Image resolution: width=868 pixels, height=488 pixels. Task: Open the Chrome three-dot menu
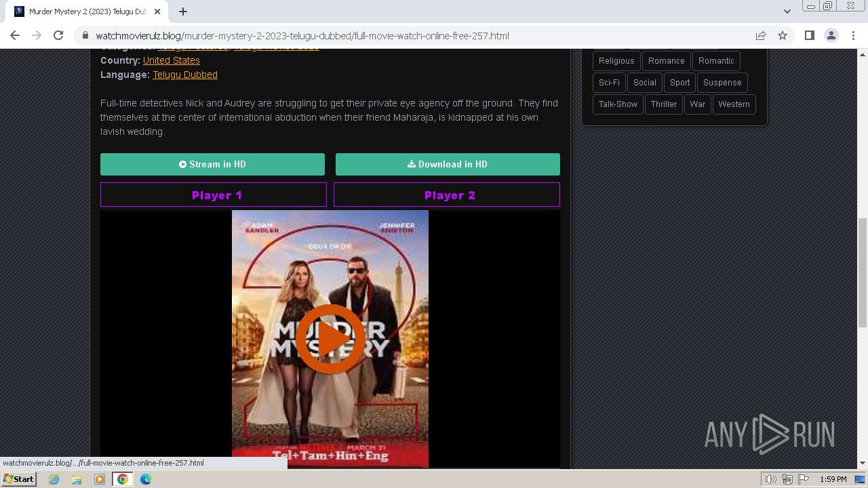pyautogui.click(x=853, y=35)
